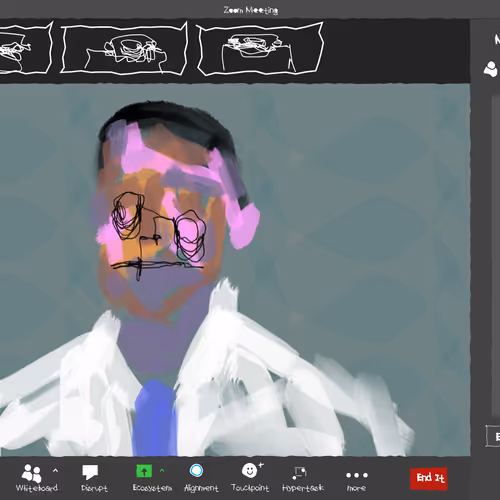Click the participant icon in right panel
This screenshot has height=500, width=500.
click(491, 69)
